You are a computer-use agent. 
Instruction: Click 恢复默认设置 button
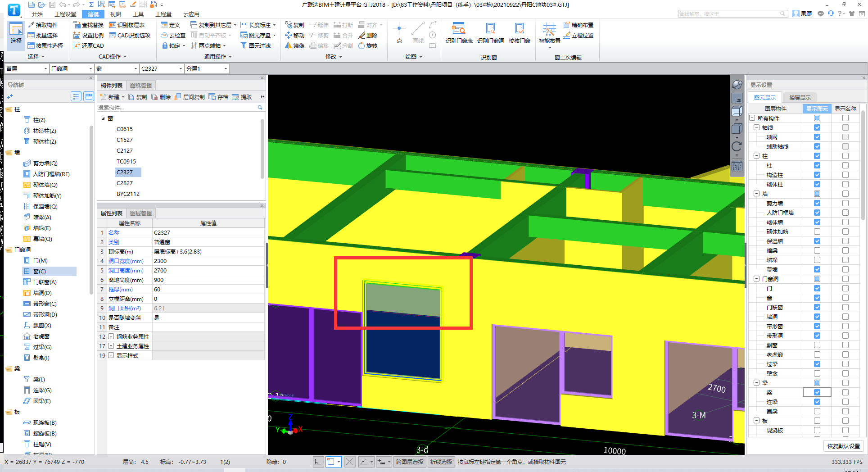844,446
